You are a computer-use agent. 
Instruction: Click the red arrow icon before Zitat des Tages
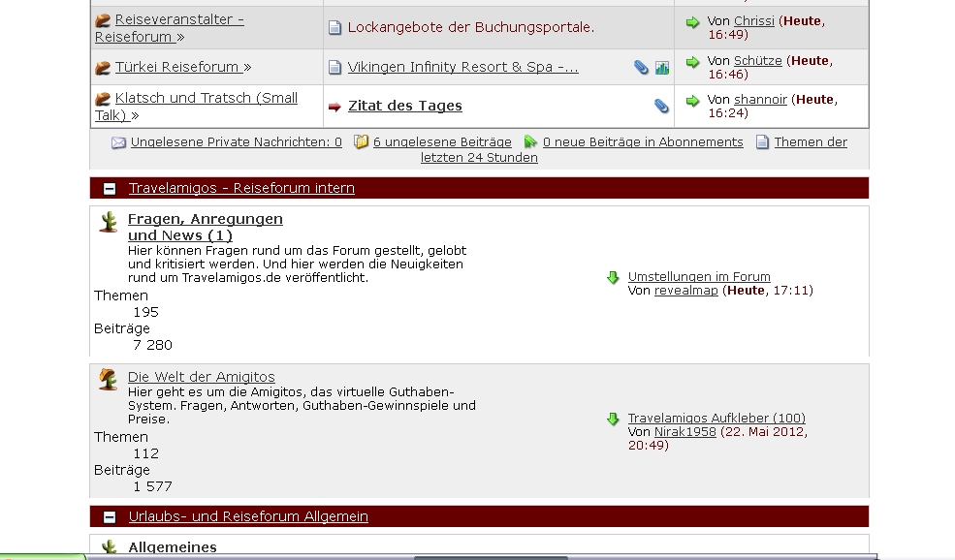click(334, 107)
